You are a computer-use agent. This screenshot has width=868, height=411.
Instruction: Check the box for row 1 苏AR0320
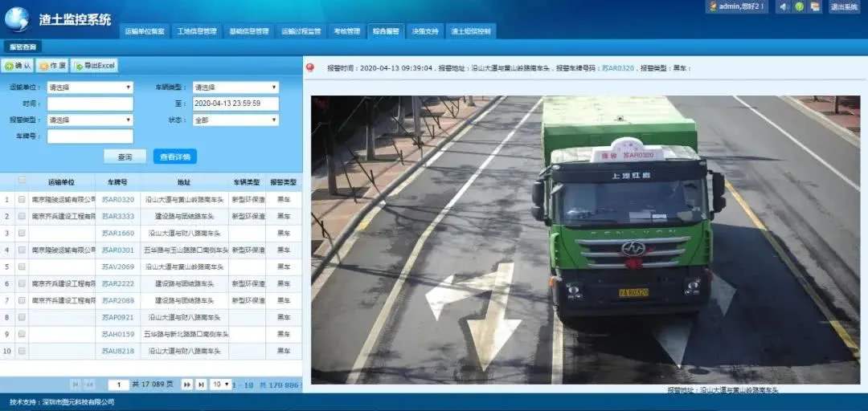22,199
